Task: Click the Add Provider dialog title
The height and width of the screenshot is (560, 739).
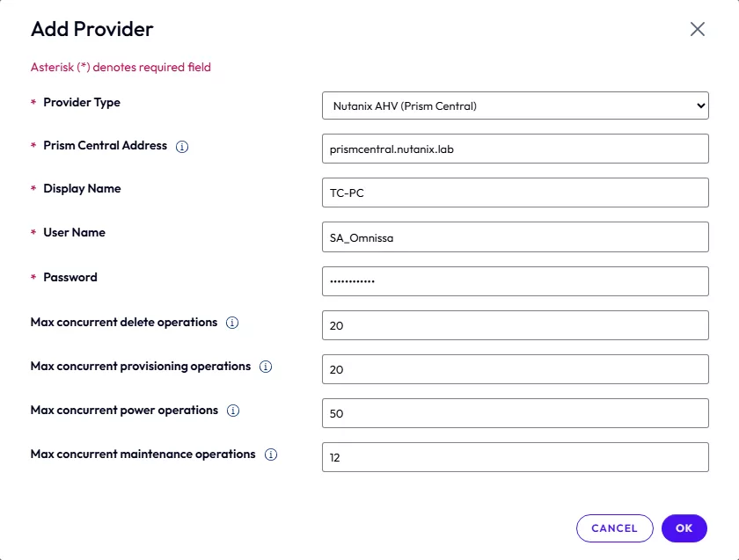Action: click(92, 29)
